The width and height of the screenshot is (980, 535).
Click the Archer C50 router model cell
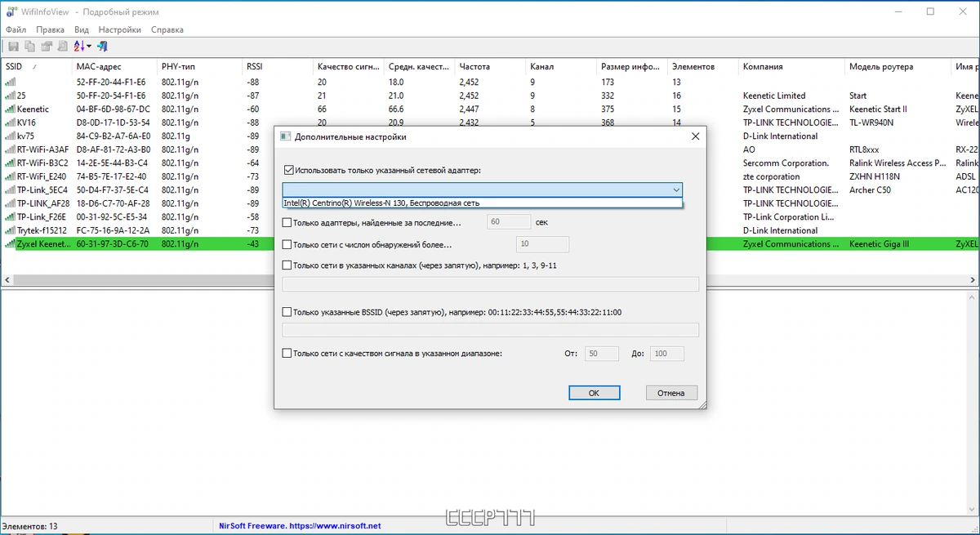point(871,189)
